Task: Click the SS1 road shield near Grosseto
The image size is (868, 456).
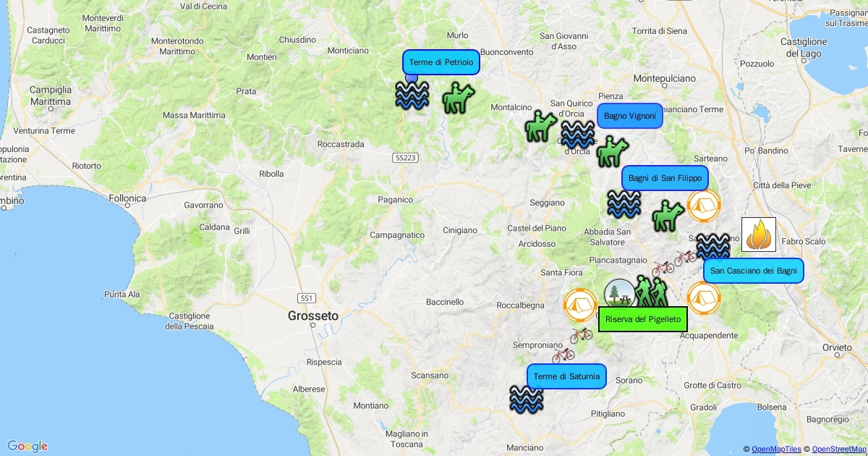Action: coord(307,298)
